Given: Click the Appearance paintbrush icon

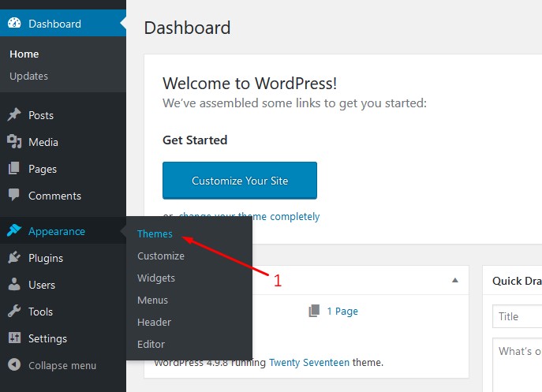Looking at the screenshot, I should coord(14,231).
